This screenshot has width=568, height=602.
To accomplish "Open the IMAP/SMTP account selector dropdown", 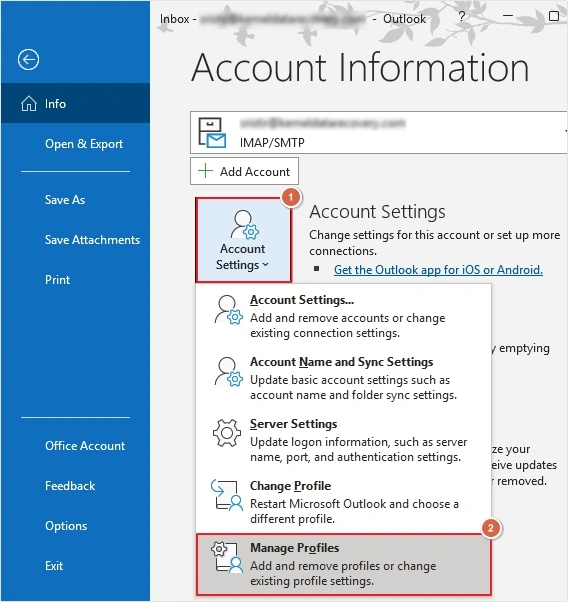I will (379, 133).
